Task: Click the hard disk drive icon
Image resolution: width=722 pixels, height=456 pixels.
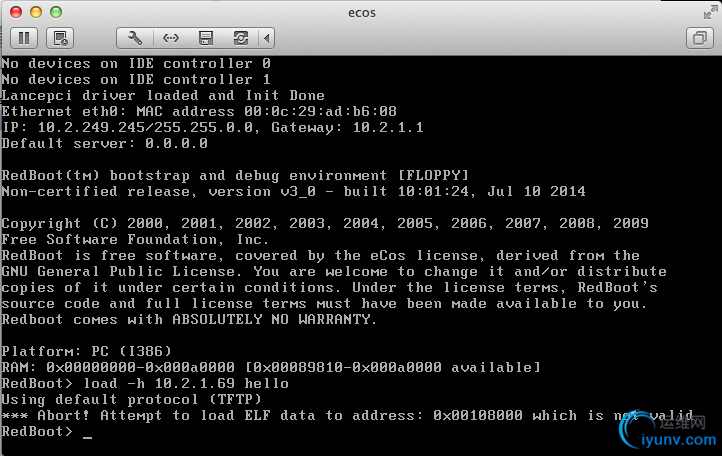Action: click(x=240, y=38)
